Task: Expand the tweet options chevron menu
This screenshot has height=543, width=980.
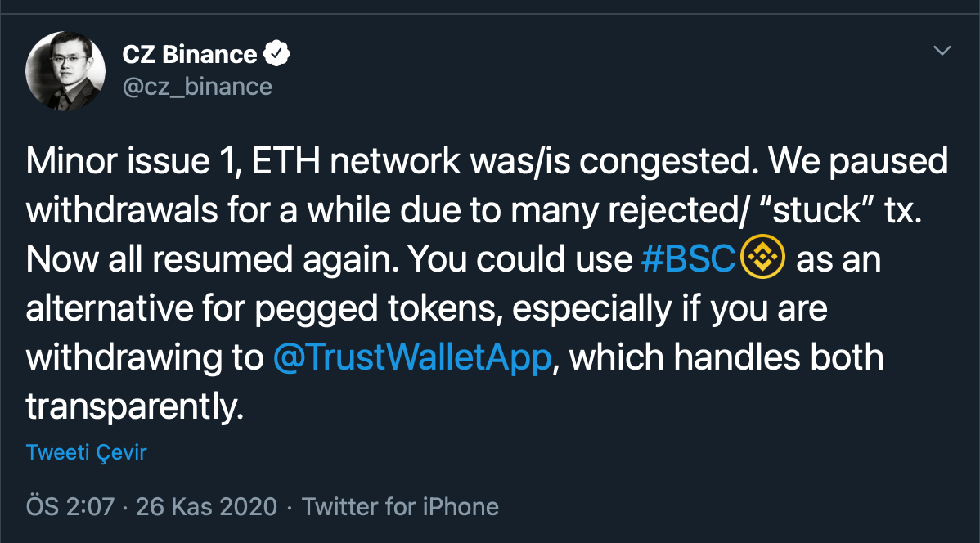Action: coord(942,52)
